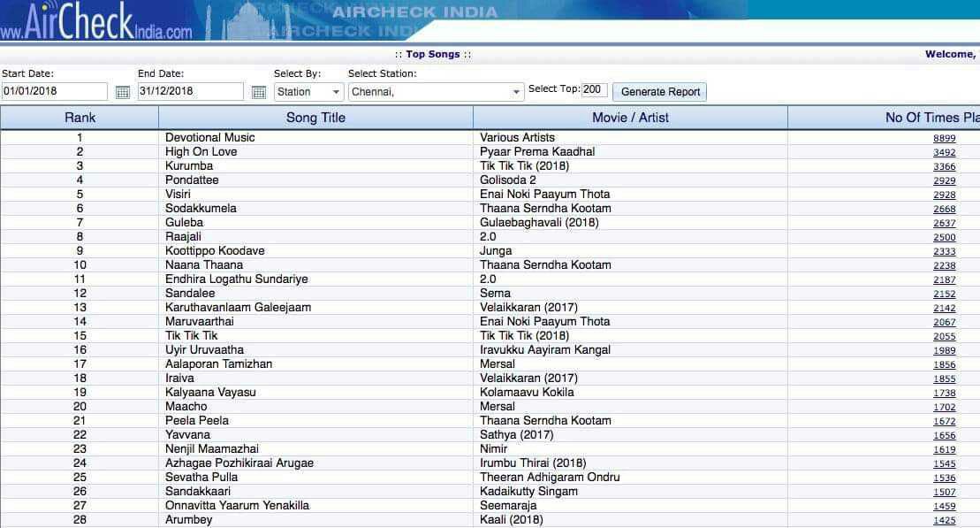Select the song title Guleba
Image resolution: width=980 pixels, height=528 pixels.
[x=184, y=223]
